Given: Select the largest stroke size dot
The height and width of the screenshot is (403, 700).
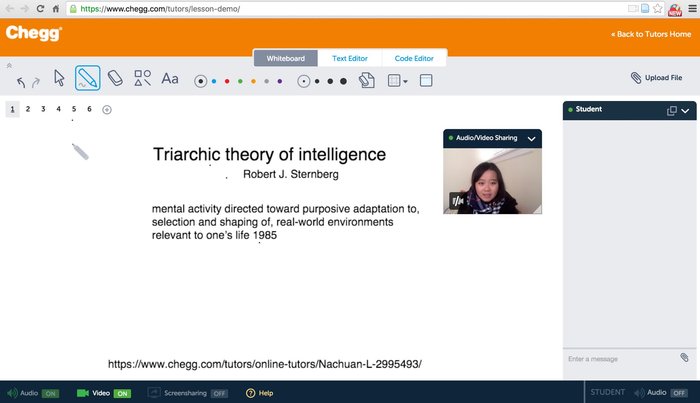Looking at the screenshot, I should point(343,81).
